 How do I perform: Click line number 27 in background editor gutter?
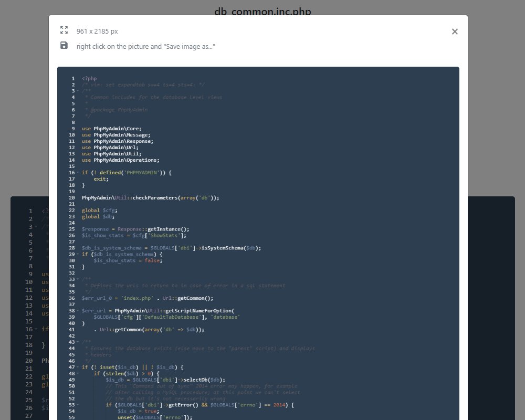pyautogui.click(x=29, y=416)
